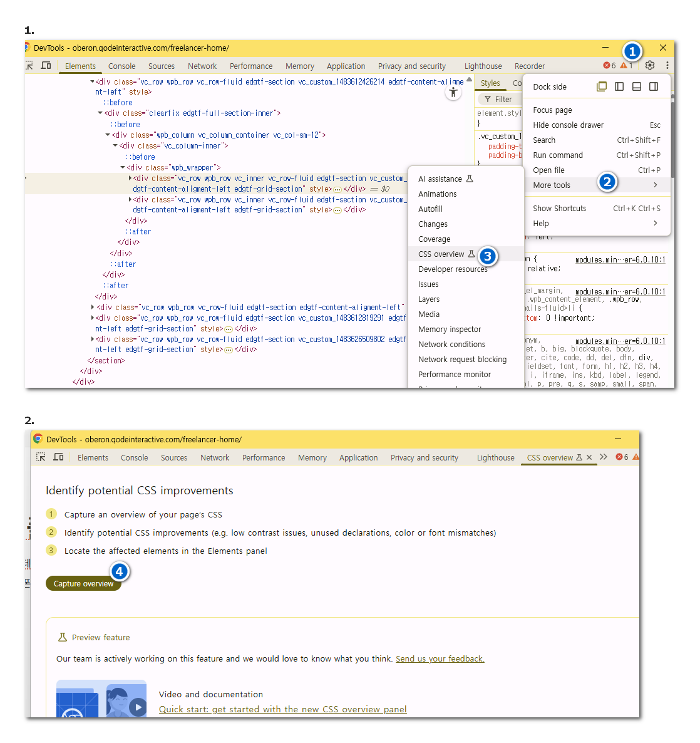Open the Send us your feedback link
The height and width of the screenshot is (743, 700).
click(x=440, y=658)
